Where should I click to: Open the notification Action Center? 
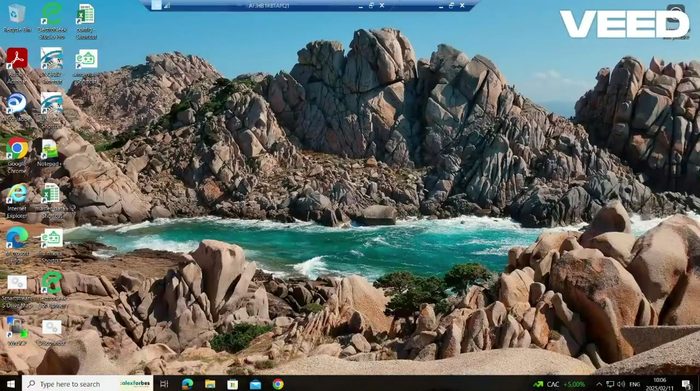pos(686,384)
